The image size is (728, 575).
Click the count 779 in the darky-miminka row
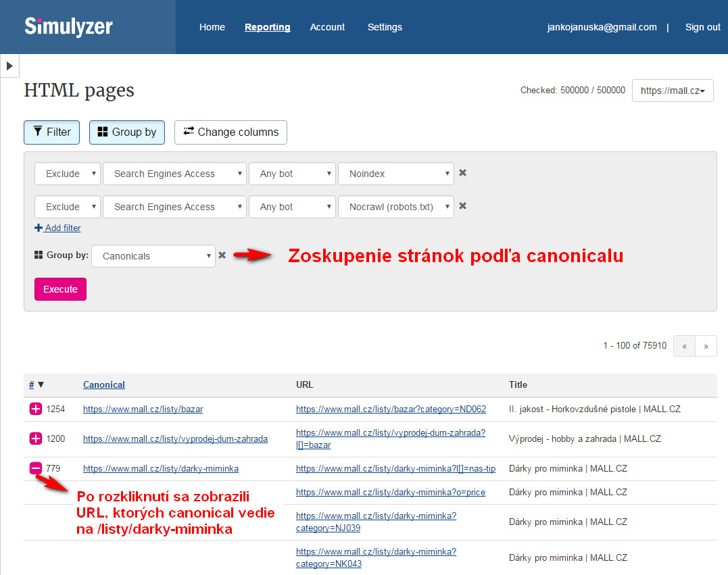click(x=53, y=469)
